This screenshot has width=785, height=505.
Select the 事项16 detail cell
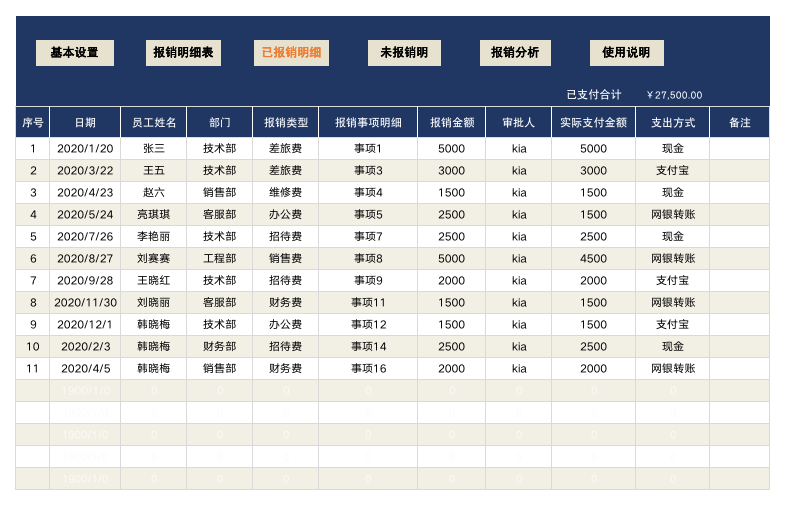pyautogui.click(x=368, y=369)
